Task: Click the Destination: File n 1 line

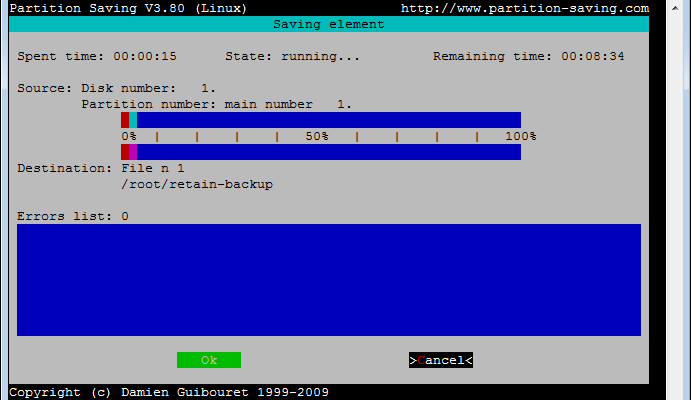Action: (x=101, y=168)
